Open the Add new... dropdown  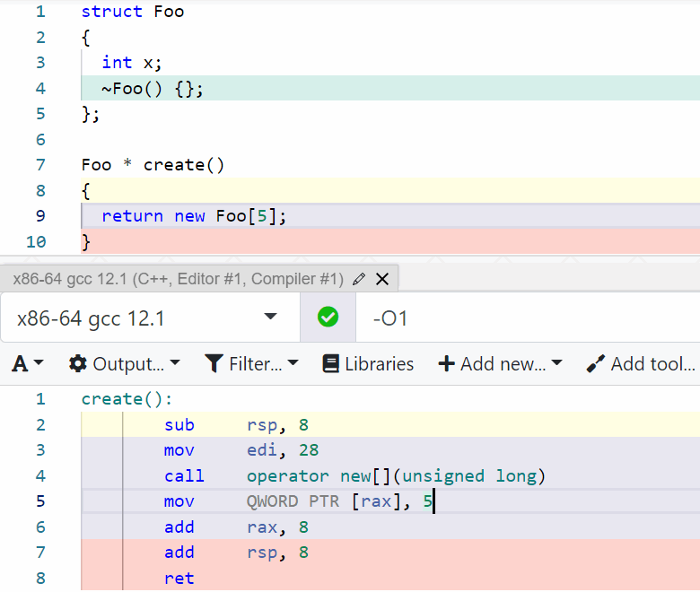(501, 363)
